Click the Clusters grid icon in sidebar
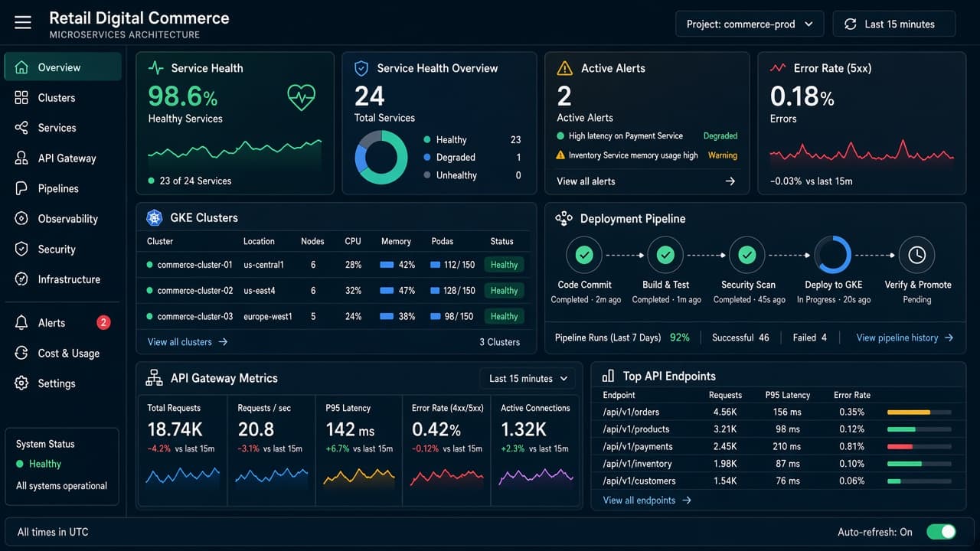980x551 pixels. click(x=21, y=98)
